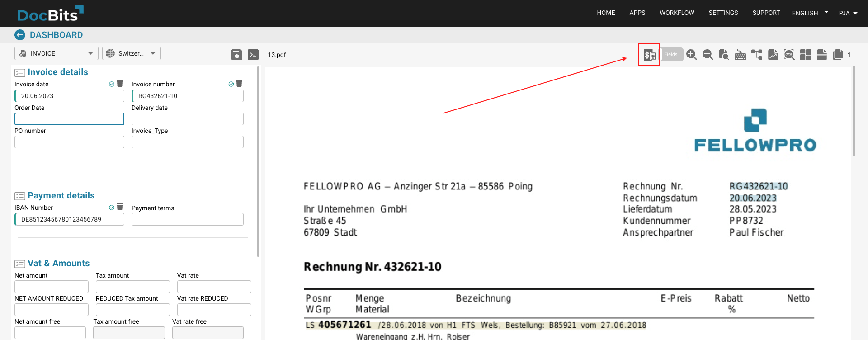This screenshot has height=340, width=868.
Task: Save the document with floppy disk icon
Action: pyautogui.click(x=237, y=55)
